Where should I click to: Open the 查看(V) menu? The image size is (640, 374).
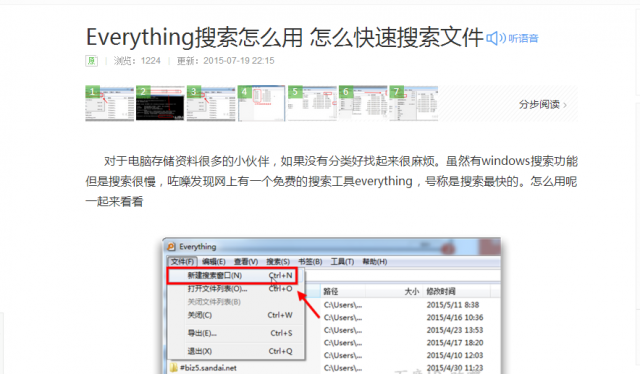pyautogui.click(x=246, y=261)
